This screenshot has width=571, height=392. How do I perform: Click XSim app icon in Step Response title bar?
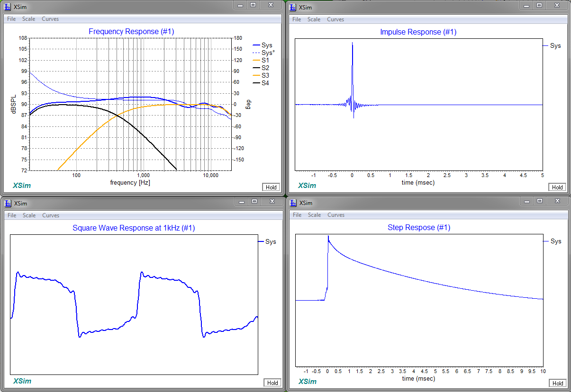pos(293,203)
